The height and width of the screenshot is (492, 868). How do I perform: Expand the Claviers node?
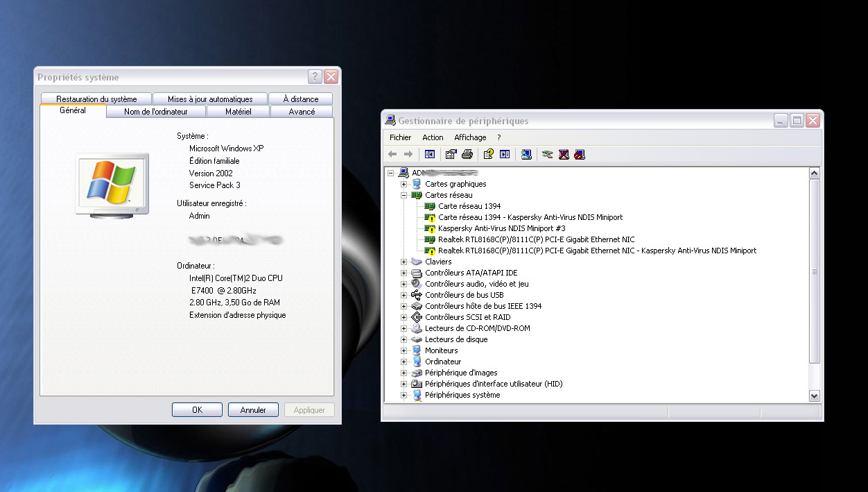pos(403,262)
